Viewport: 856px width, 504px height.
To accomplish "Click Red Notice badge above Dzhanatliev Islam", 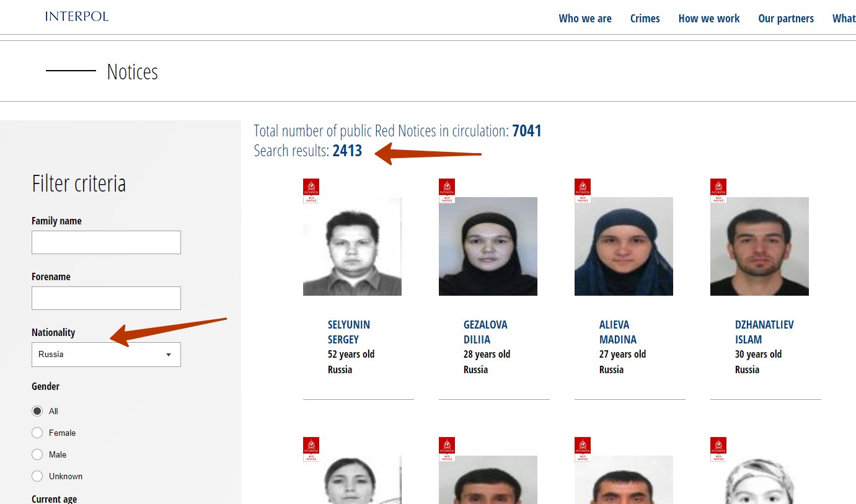I will point(718,190).
